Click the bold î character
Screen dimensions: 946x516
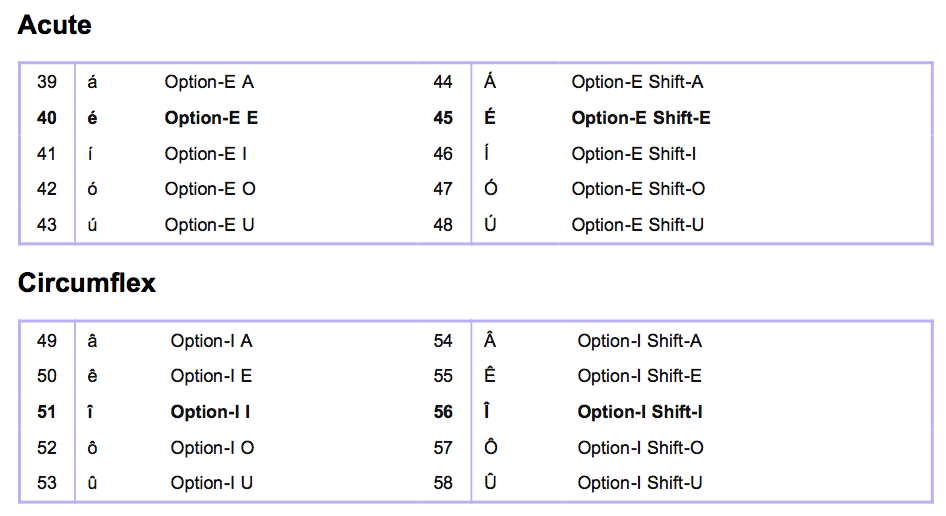pos(93,412)
